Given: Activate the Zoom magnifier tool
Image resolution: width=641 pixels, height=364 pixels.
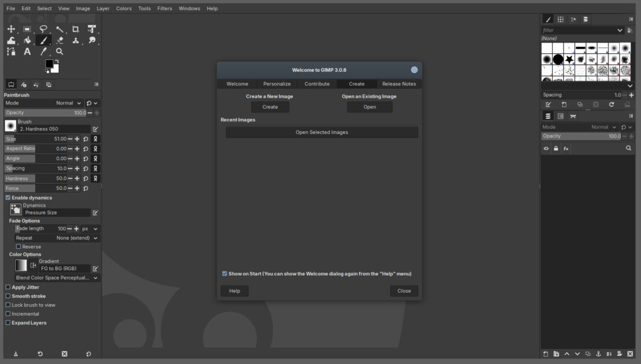Looking at the screenshot, I should [59, 52].
